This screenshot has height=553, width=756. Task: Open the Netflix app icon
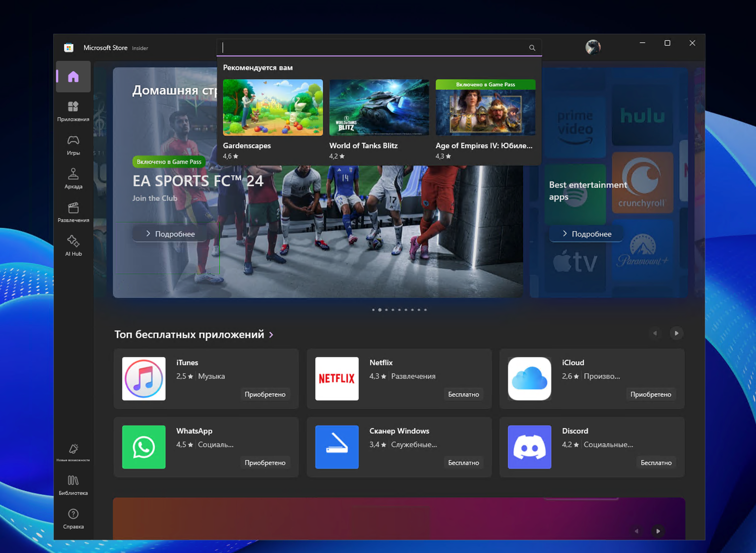(337, 379)
